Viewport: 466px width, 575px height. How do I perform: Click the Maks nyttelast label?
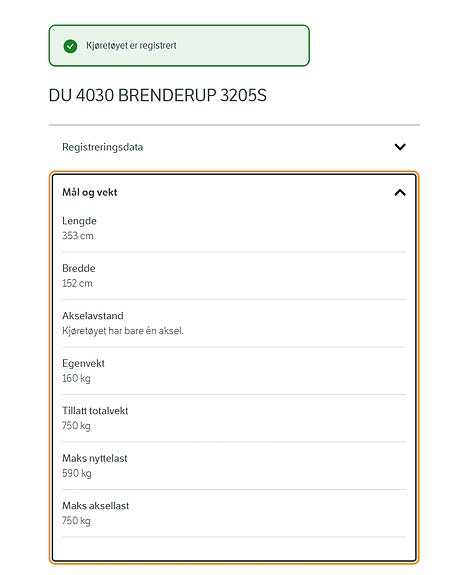click(x=95, y=458)
